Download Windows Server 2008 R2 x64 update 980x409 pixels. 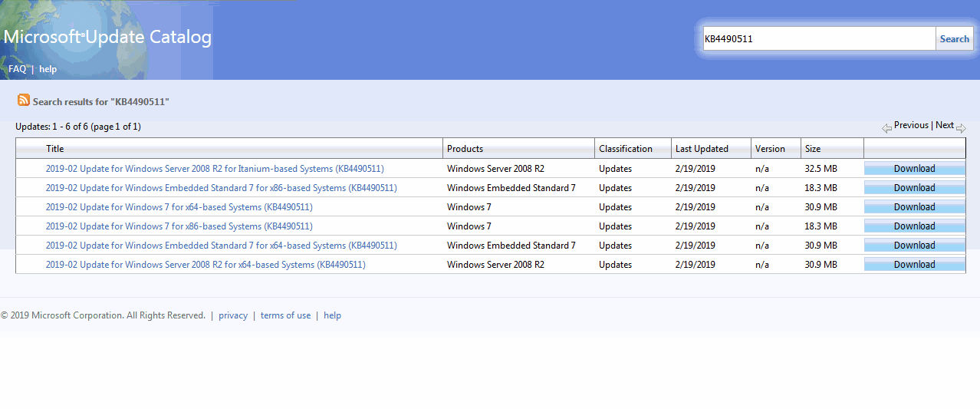[915, 265]
